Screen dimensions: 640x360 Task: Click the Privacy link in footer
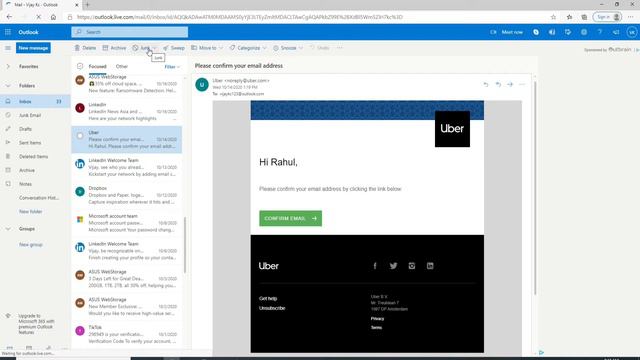click(378, 318)
